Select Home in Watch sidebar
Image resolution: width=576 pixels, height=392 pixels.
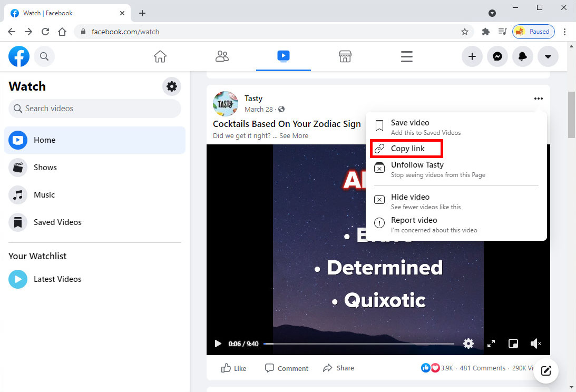[95, 140]
